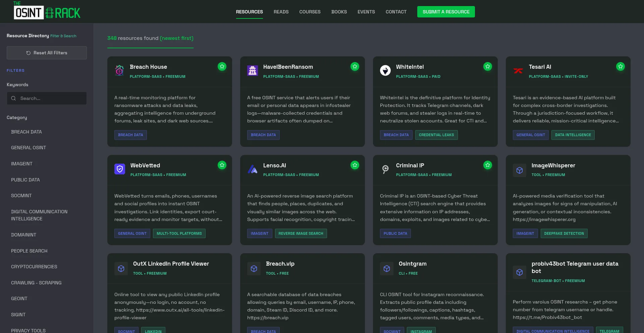The image size is (644, 333).
Task: Open the Lenso.AI resource title
Action: coord(275,165)
